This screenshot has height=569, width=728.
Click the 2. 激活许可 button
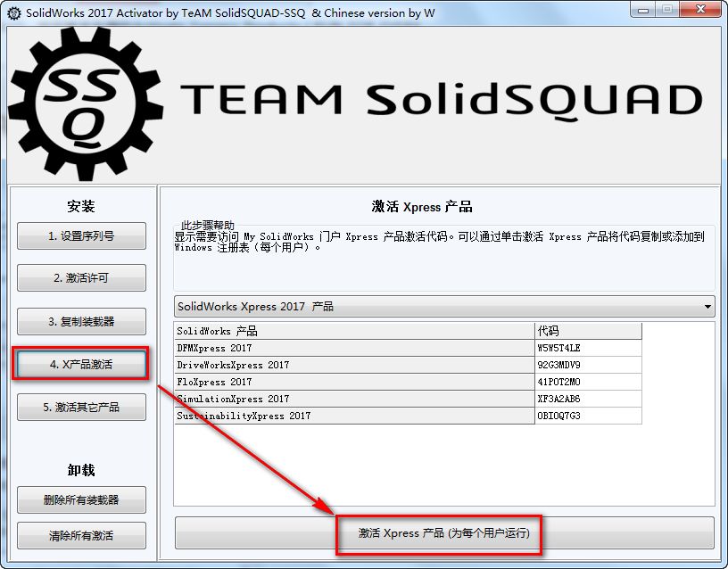[x=80, y=277]
